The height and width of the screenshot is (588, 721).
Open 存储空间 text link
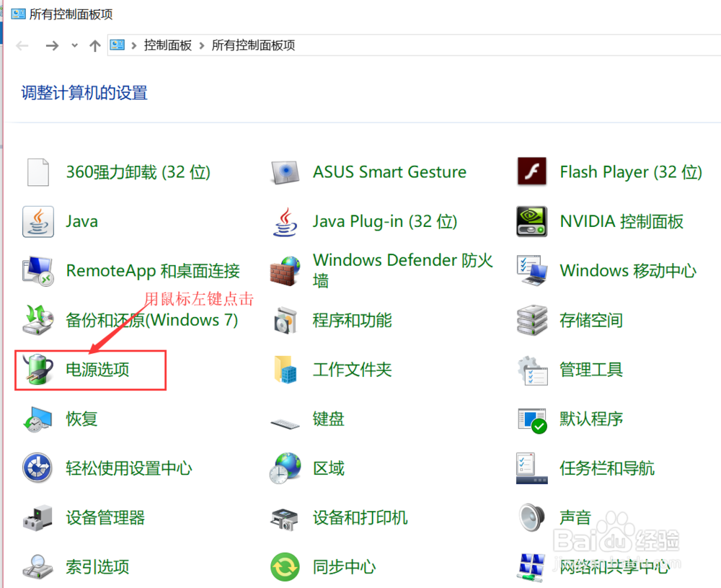point(591,320)
